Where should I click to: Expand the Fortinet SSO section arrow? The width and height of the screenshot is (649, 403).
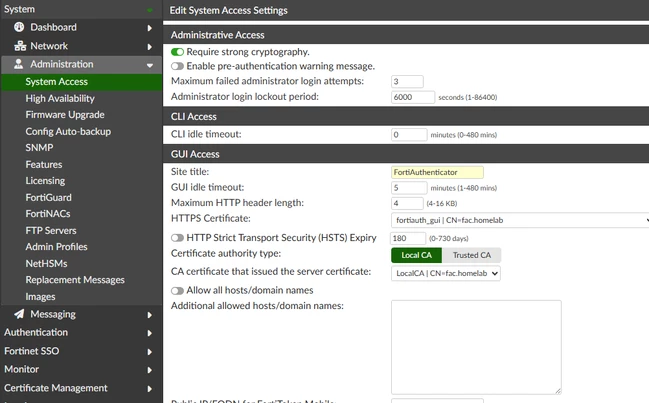tap(149, 352)
